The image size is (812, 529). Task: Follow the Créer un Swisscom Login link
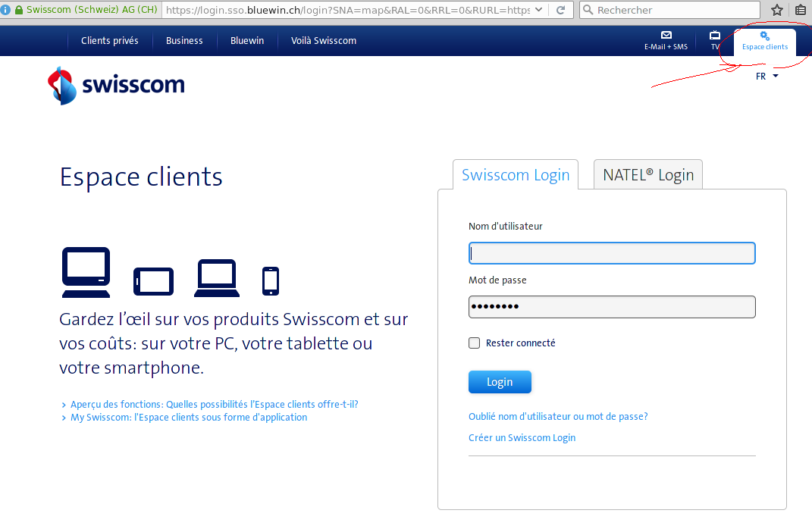coord(522,438)
